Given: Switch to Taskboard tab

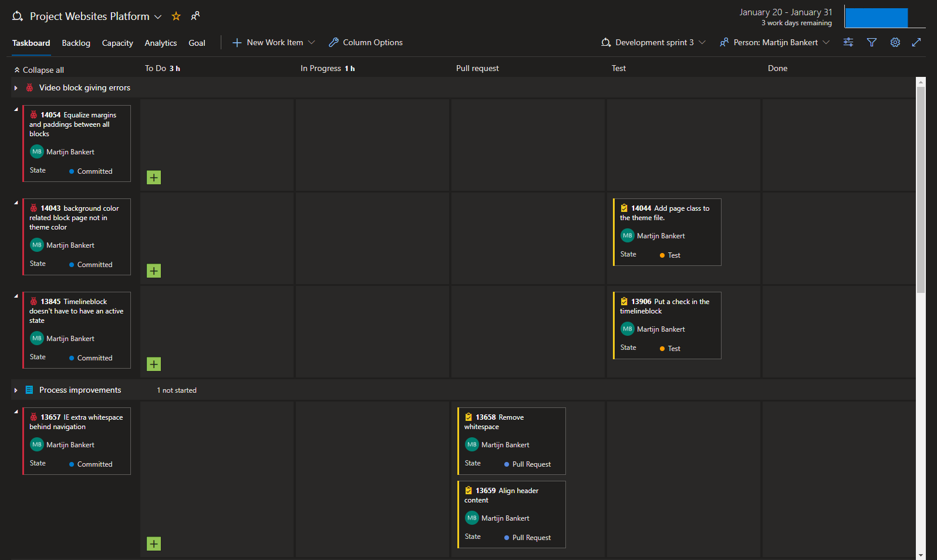Looking at the screenshot, I should [x=31, y=43].
